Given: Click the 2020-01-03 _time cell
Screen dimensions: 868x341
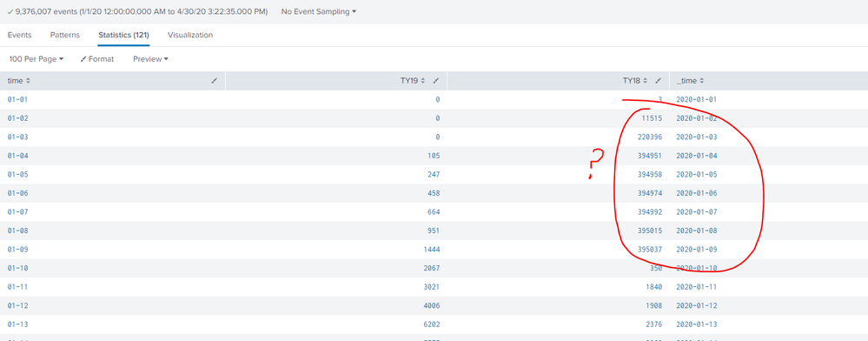Looking at the screenshot, I should [697, 137].
